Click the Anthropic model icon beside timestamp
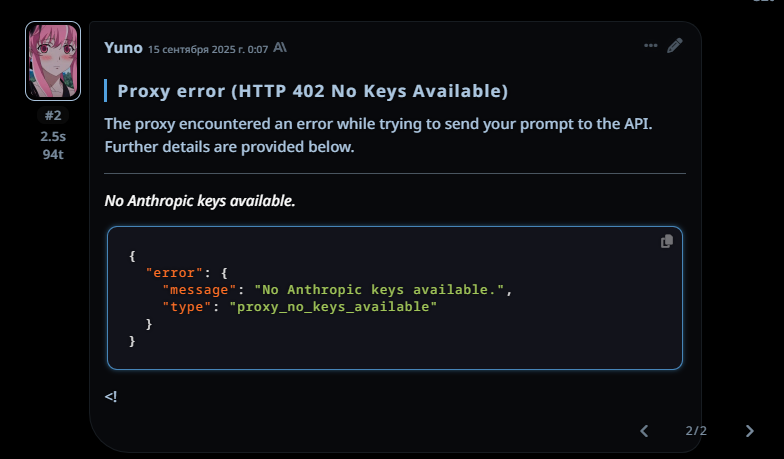This screenshot has width=784, height=459. click(280, 47)
